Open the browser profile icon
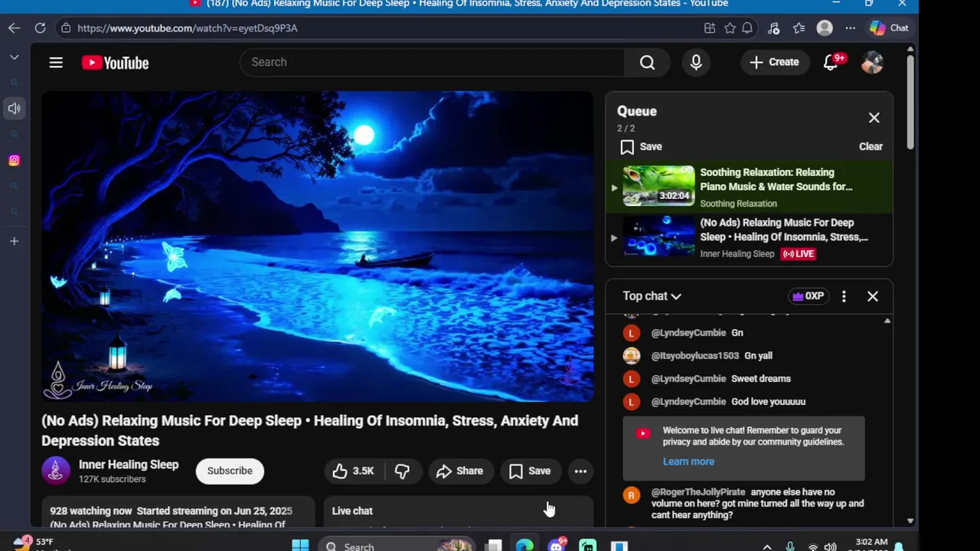This screenshot has width=980, height=551. tap(825, 28)
